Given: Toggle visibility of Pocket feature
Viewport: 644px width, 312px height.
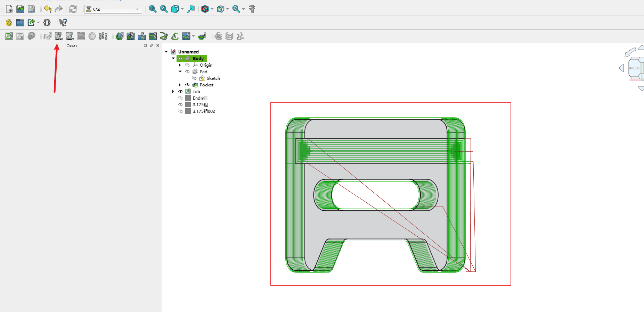Looking at the screenshot, I should [x=187, y=85].
